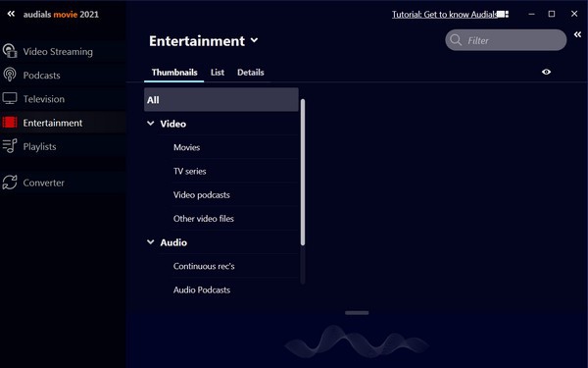Select the All category row
Image resolution: width=588 pixels, height=368 pixels.
click(221, 99)
